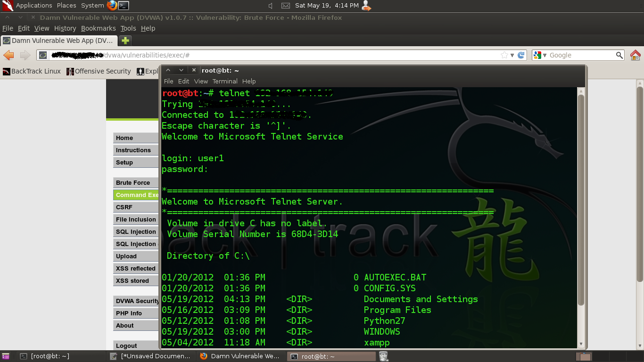This screenshot has height=362, width=644.
Task: Log out with the DVWA Logout button
Action: click(136, 346)
